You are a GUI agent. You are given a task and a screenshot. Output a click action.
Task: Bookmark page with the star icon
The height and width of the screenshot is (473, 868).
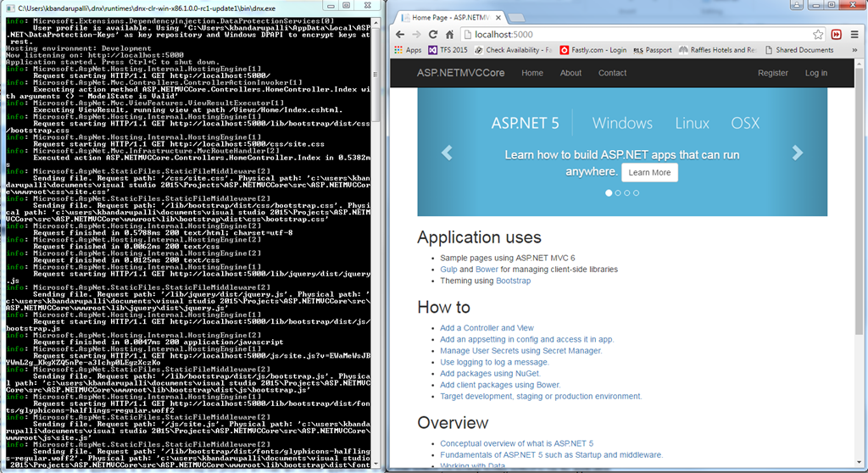coord(818,35)
